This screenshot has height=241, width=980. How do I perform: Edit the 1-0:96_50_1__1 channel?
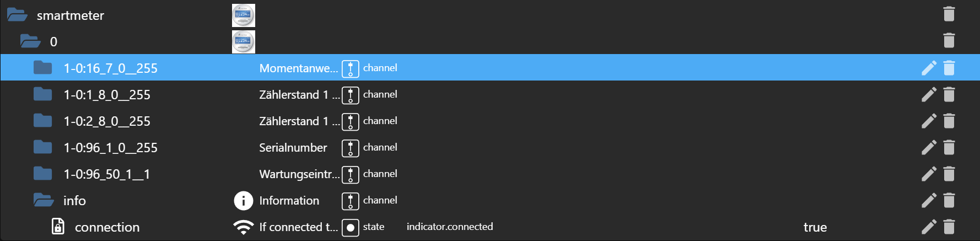click(x=929, y=174)
